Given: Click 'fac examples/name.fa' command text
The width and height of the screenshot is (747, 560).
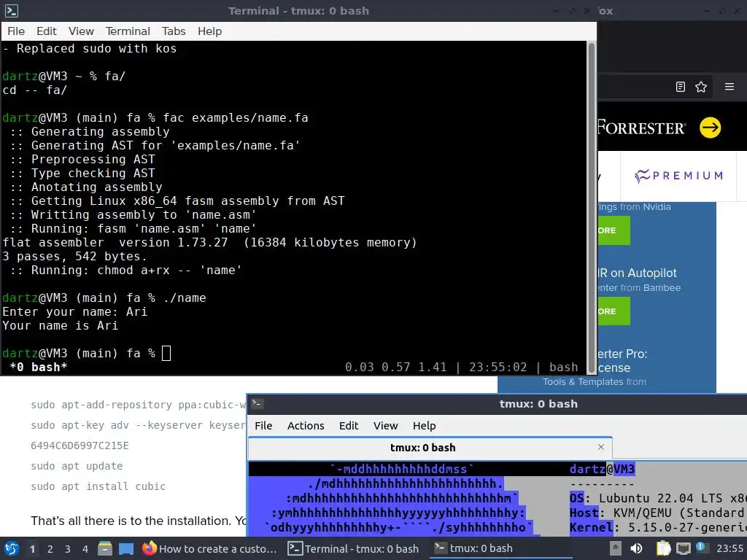Looking at the screenshot, I should (236, 117).
